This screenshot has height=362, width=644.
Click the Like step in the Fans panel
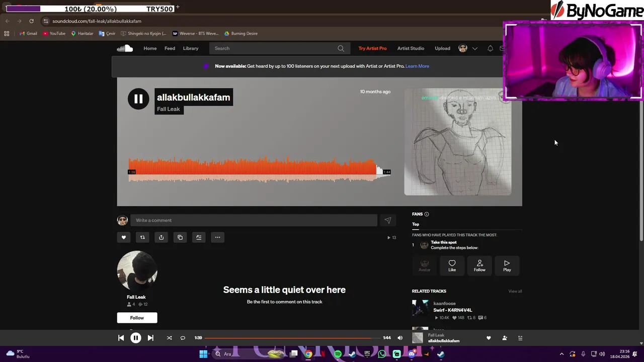click(x=452, y=265)
